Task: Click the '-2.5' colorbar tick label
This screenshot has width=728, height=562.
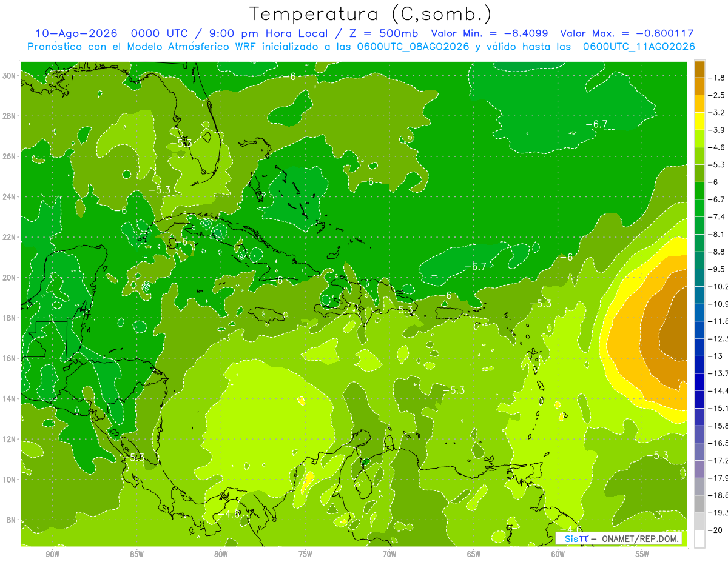Action: click(717, 95)
